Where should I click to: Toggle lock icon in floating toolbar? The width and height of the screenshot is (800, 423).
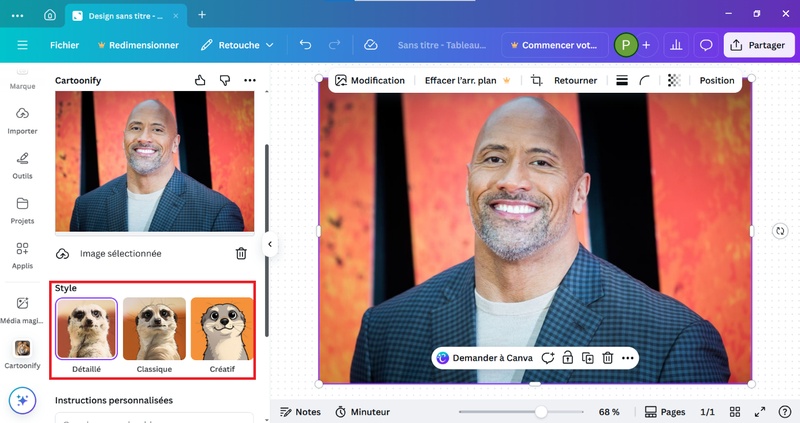tap(567, 358)
